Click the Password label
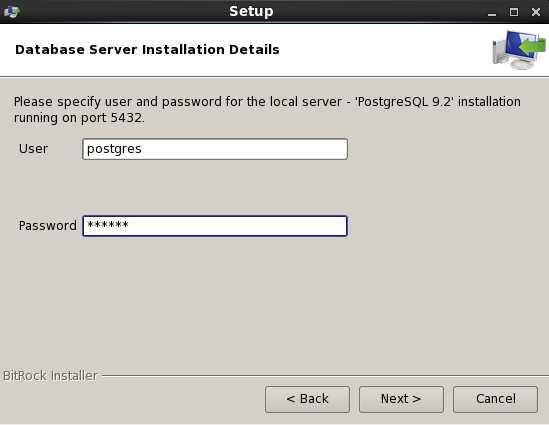 click(x=48, y=226)
